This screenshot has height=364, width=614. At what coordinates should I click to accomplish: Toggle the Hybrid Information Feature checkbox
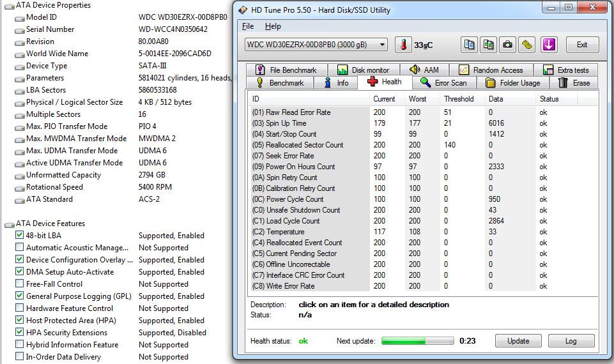[19, 344]
